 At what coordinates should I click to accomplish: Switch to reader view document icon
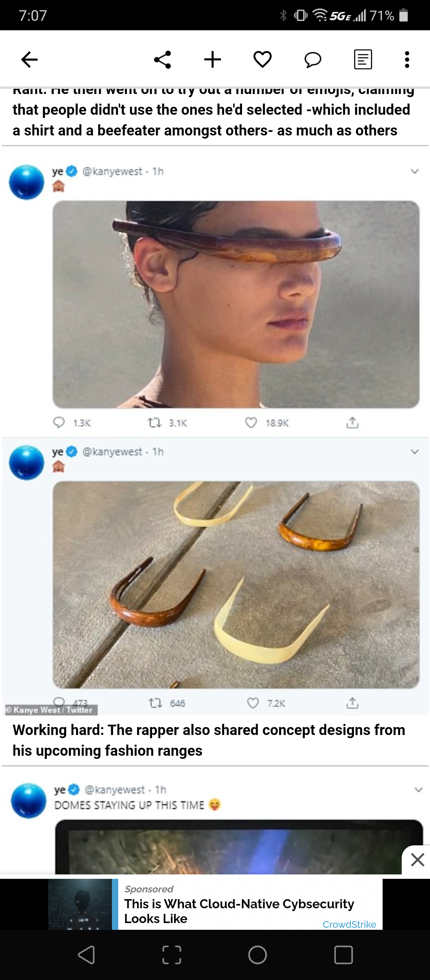pos(363,60)
